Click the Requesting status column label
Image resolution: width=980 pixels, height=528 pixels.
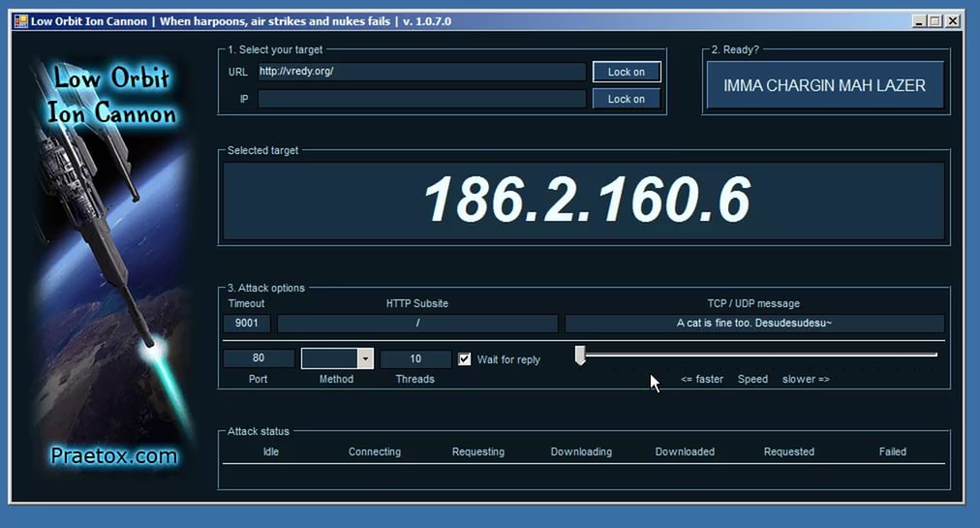point(478,451)
